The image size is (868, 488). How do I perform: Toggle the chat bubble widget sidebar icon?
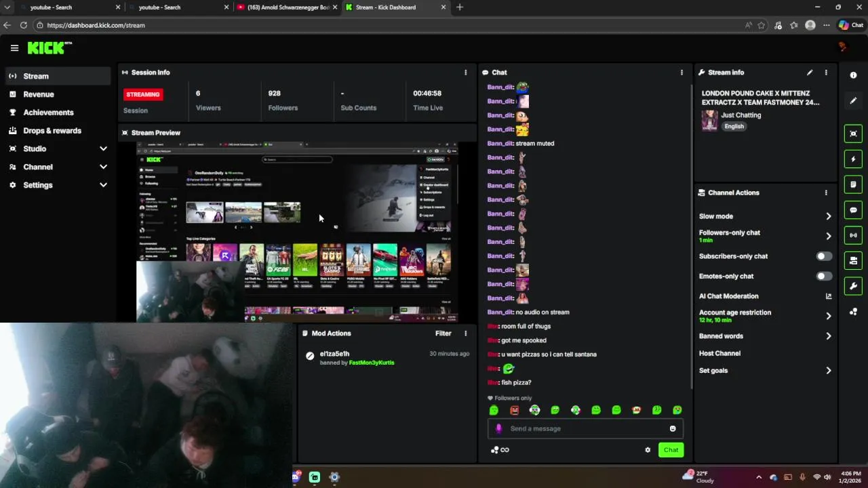coord(853,210)
